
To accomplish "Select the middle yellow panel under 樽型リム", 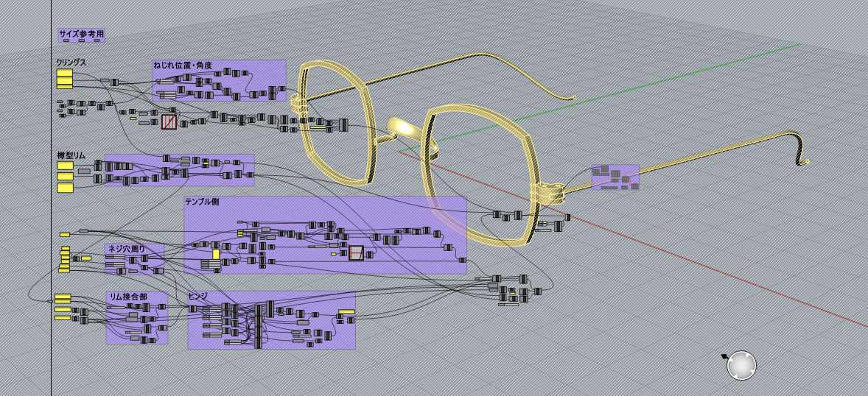I will pos(65,177).
